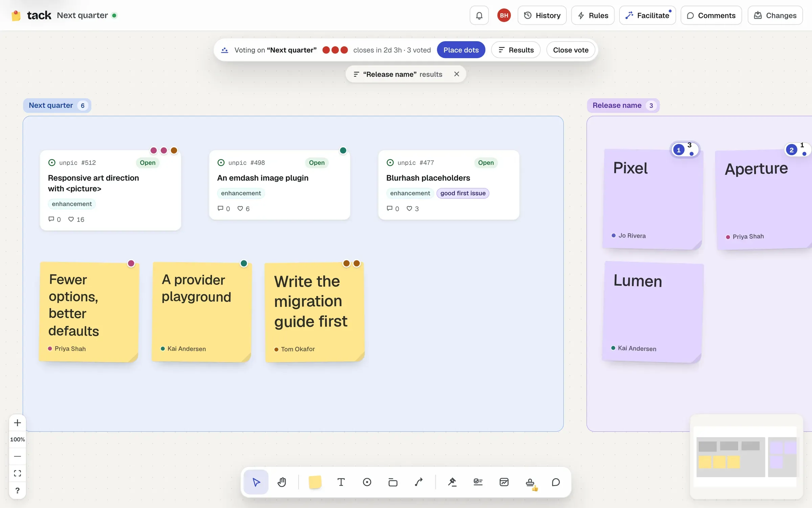Open the checklist poll tool
The width and height of the screenshot is (812, 508).
[478, 482]
